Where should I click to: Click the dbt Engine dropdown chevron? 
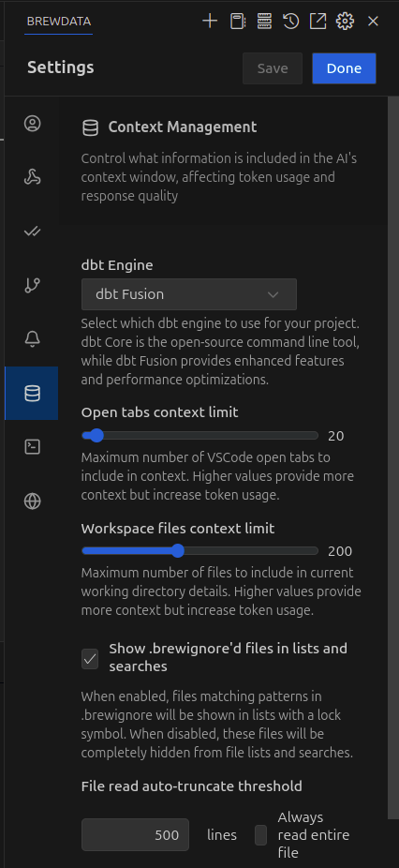(273, 294)
